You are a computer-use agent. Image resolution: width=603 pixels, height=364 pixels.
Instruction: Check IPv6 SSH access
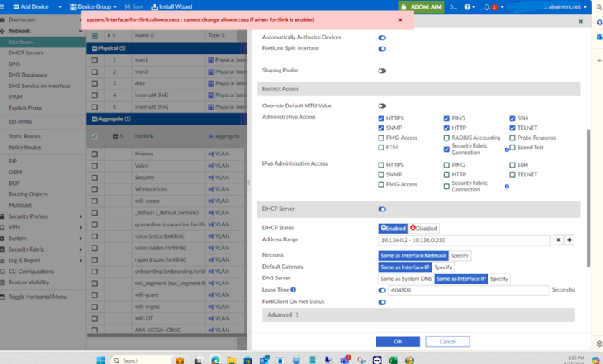(x=512, y=166)
